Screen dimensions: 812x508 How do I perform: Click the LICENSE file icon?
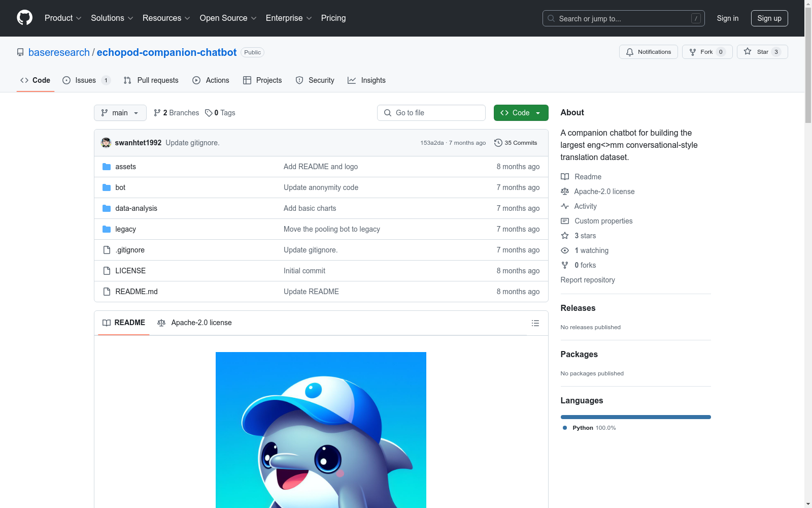[107, 271]
